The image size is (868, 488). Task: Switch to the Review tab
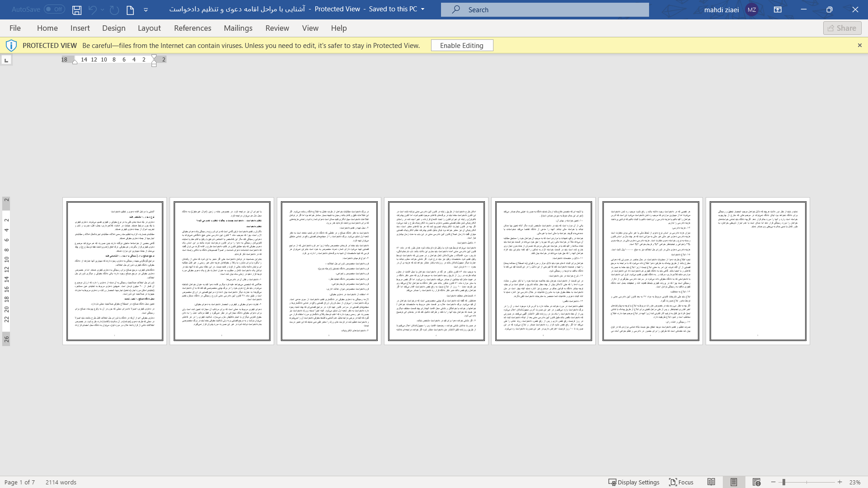pos(277,28)
